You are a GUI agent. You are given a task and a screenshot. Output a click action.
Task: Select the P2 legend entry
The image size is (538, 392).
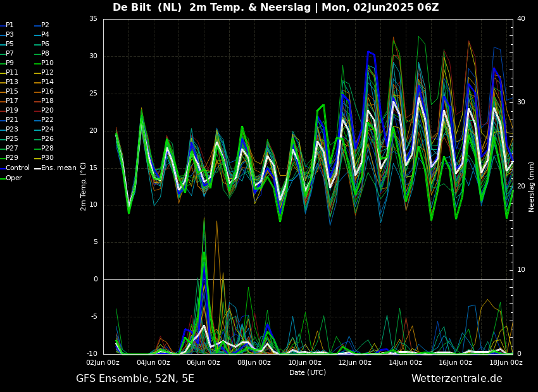coord(45,25)
